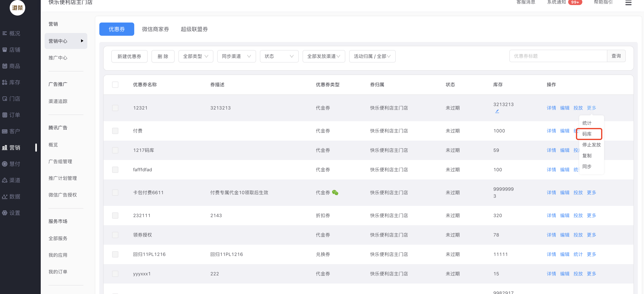644x294 pixels.
Task: Click the 99+ system notification badge
Action: tap(575, 2)
